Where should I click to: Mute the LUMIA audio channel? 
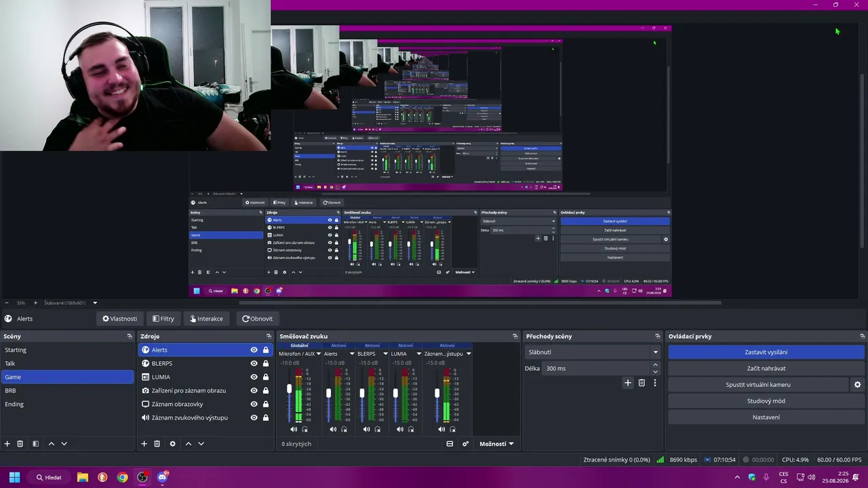coord(400,429)
